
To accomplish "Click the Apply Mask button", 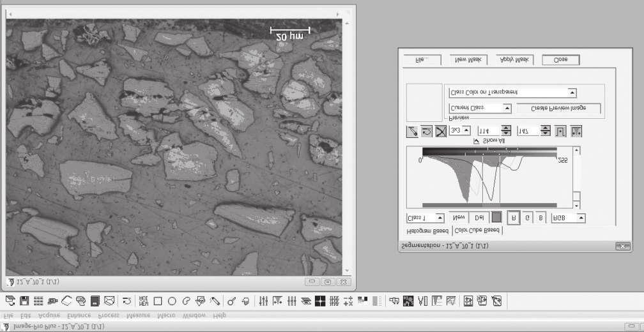I will 514,59.
